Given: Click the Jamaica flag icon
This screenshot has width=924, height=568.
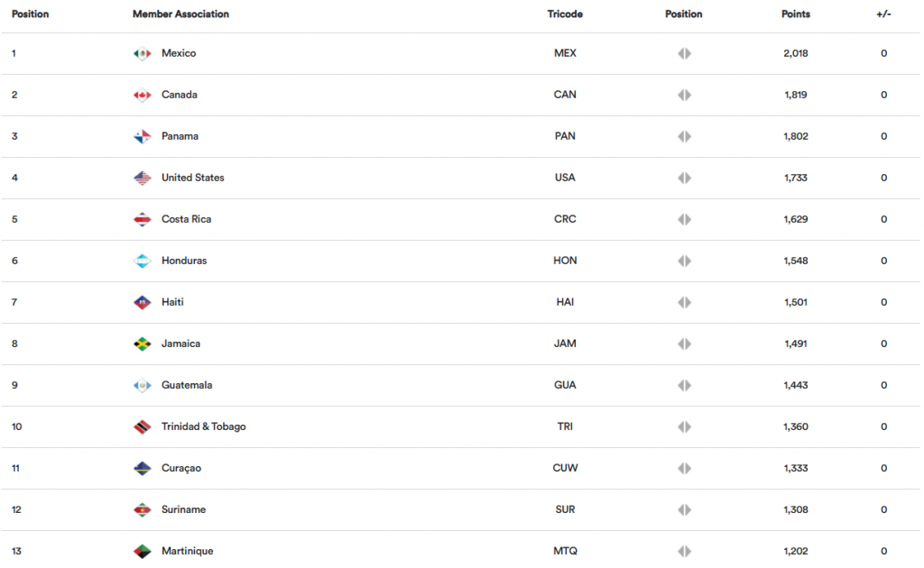Looking at the screenshot, I should point(142,344).
